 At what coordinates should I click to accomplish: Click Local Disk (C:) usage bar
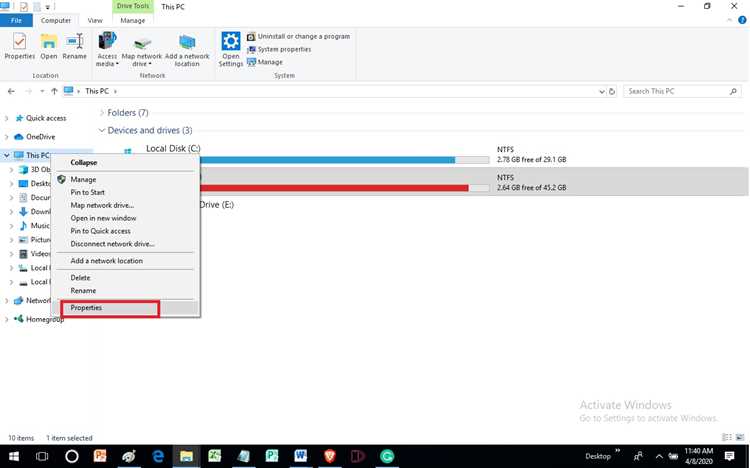(344, 160)
